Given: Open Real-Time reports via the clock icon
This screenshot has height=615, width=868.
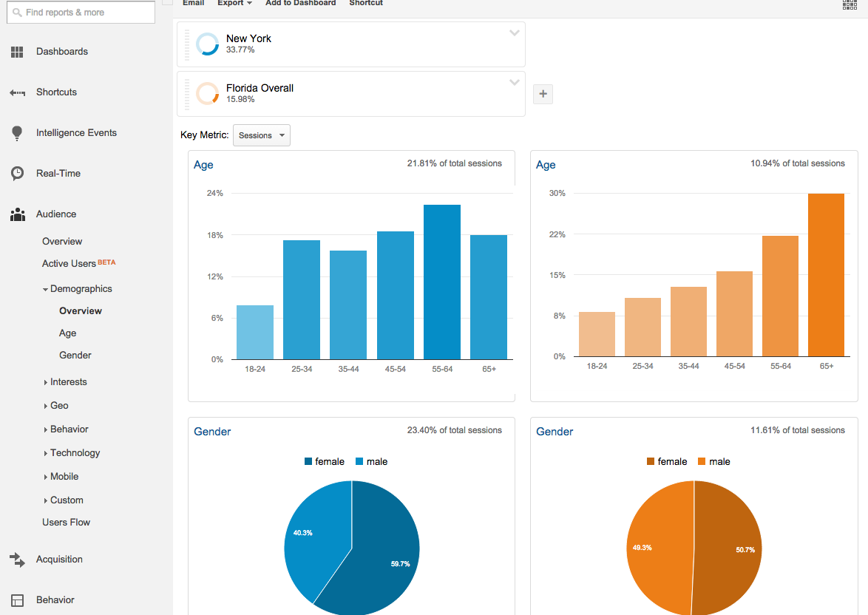Looking at the screenshot, I should [x=17, y=173].
